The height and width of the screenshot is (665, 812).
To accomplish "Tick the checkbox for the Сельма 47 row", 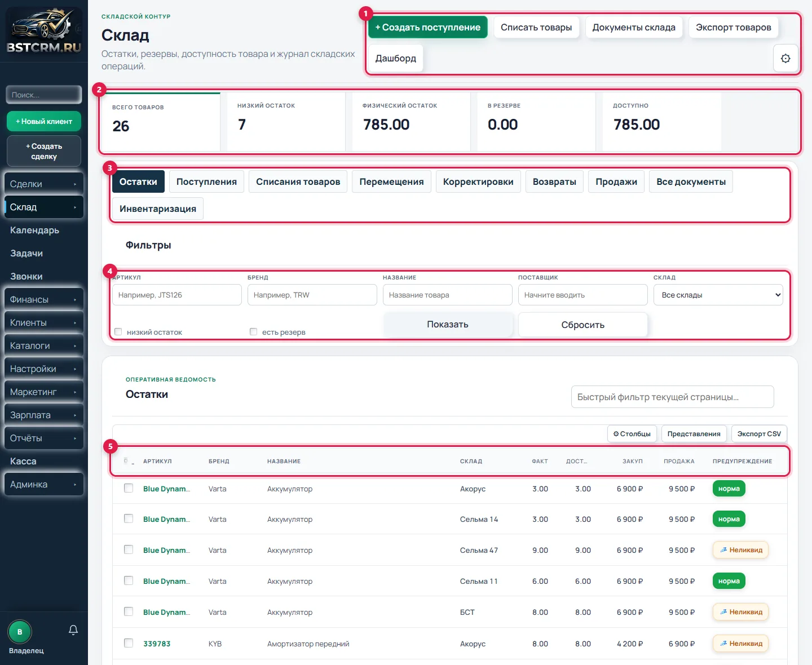I will point(129,549).
